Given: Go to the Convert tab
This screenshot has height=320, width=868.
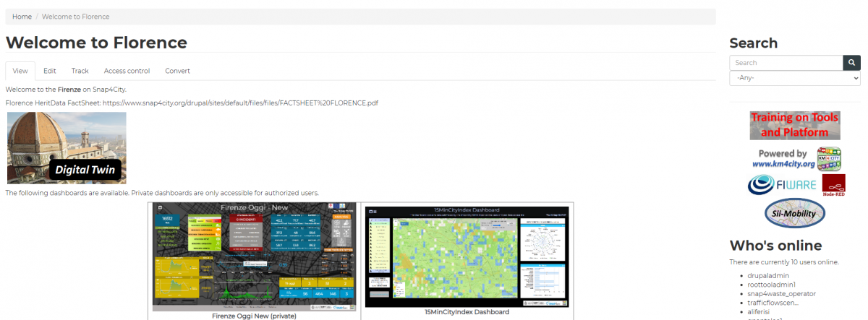Looking at the screenshot, I should point(177,71).
